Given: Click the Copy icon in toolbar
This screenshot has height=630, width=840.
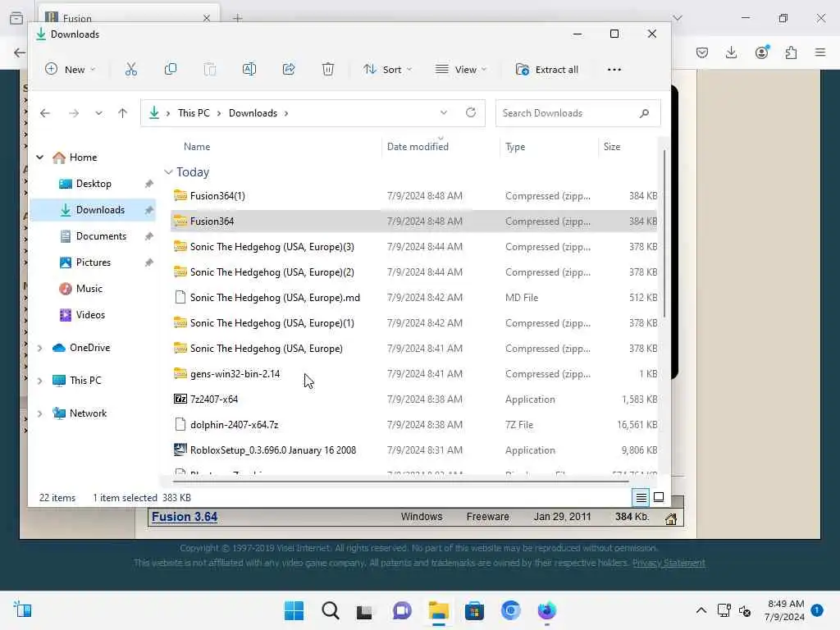Looking at the screenshot, I should [x=171, y=69].
